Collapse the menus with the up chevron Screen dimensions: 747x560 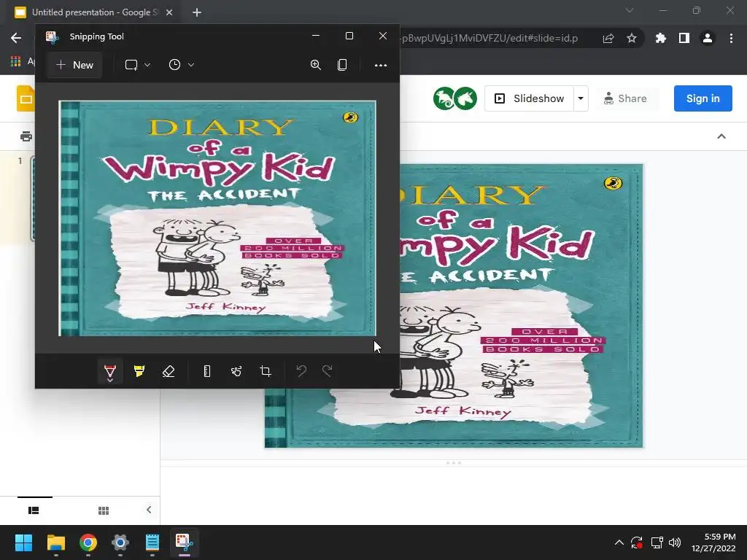[x=721, y=136]
